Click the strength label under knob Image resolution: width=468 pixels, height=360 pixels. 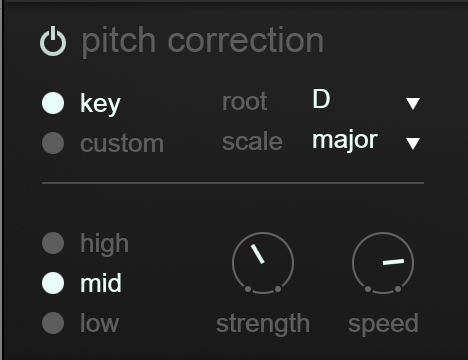coord(263,324)
